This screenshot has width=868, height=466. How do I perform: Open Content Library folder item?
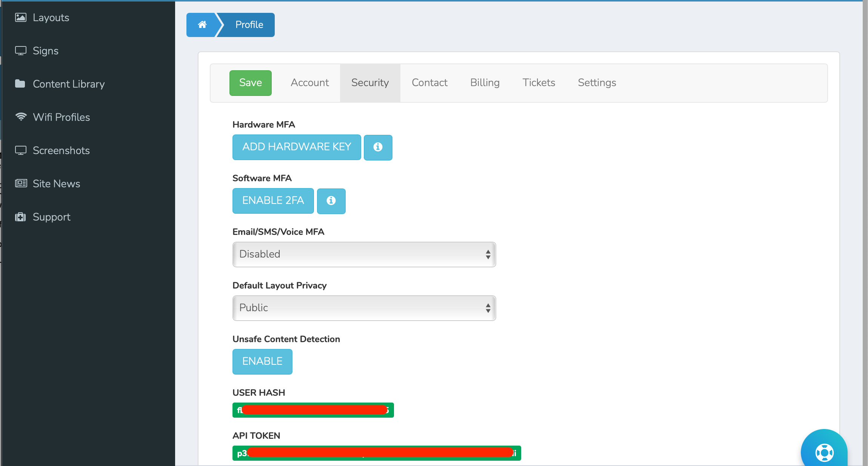coord(68,84)
